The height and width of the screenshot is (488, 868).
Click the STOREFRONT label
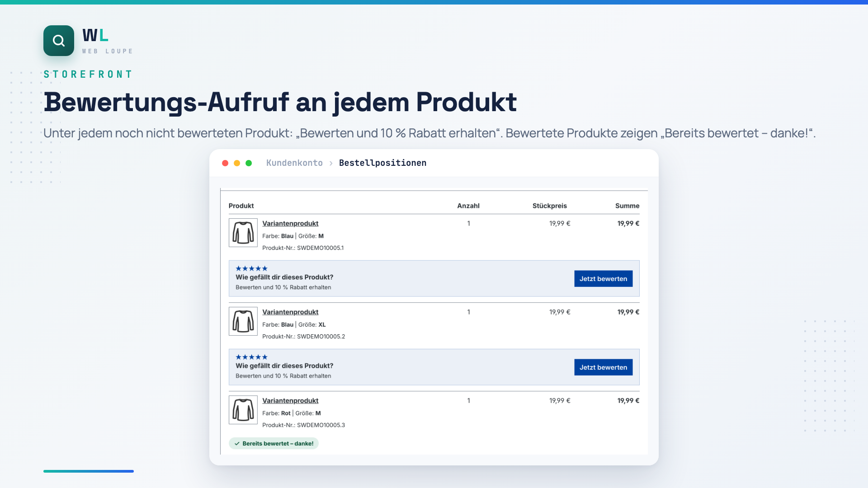[88, 74]
